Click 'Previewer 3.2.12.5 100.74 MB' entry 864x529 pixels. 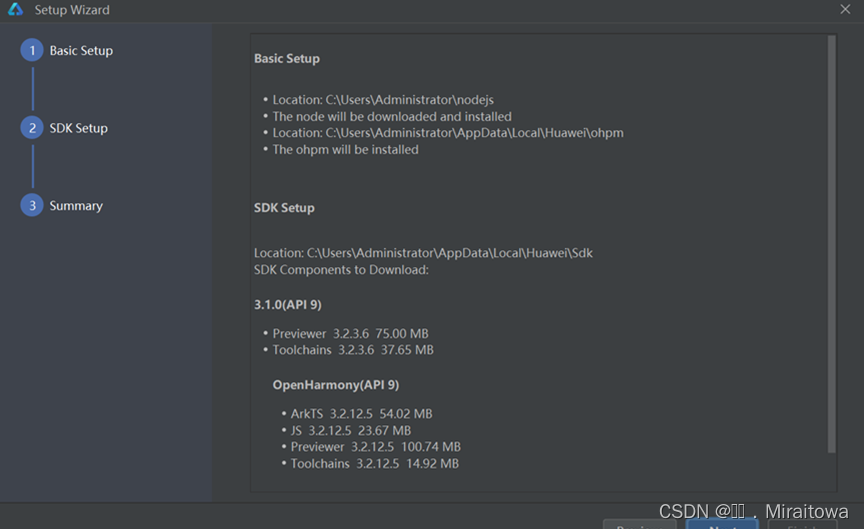[x=376, y=447]
